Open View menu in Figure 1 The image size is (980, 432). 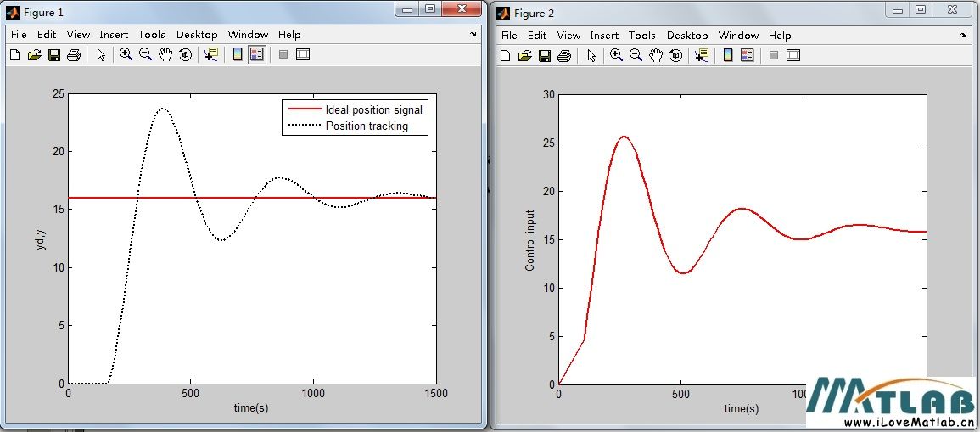click(x=78, y=35)
